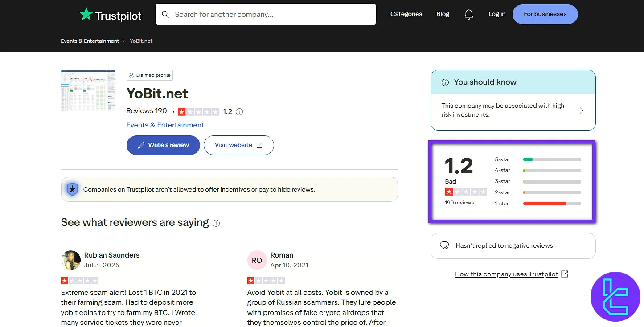Click the info icon beside 1.2 rating
Image resolution: width=644 pixels, height=327 pixels.
(239, 112)
